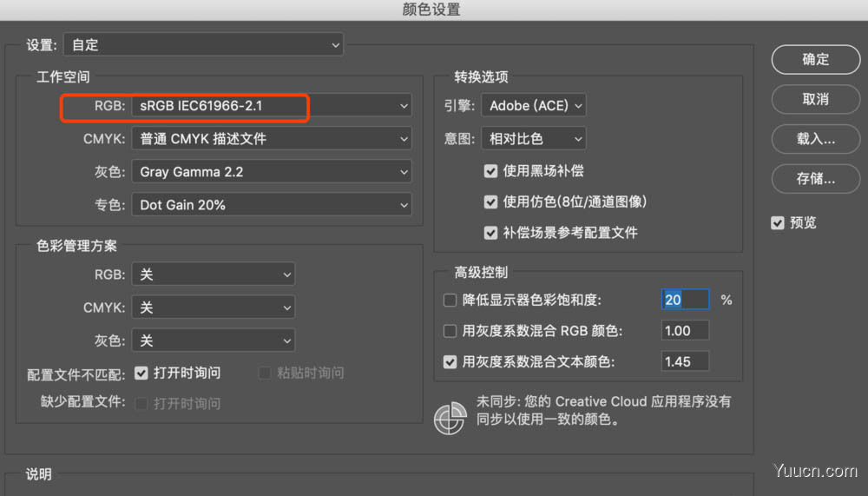The width and height of the screenshot is (868, 496).
Task: Toggle 补偿场景参考配置文件 checkbox
Action: 490,233
